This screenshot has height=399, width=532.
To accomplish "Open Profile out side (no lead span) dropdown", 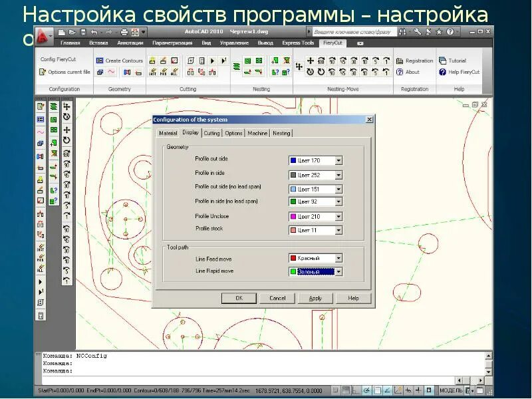I will 338,190.
